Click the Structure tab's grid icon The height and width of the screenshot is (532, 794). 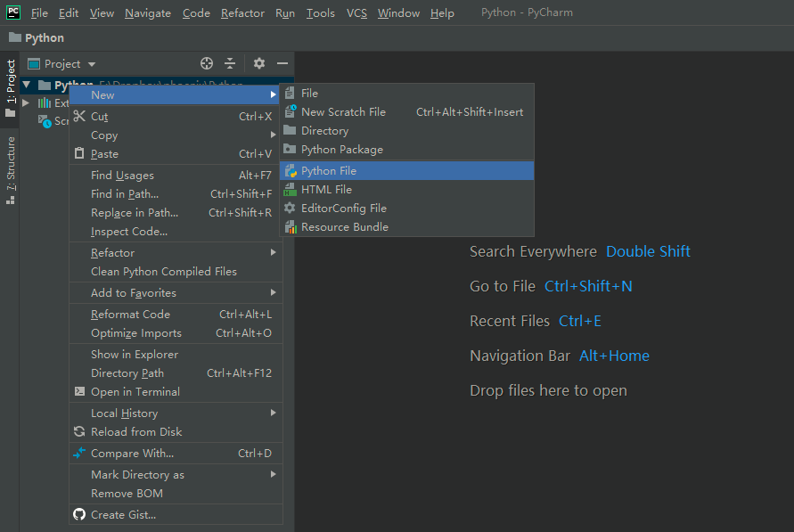[10, 201]
